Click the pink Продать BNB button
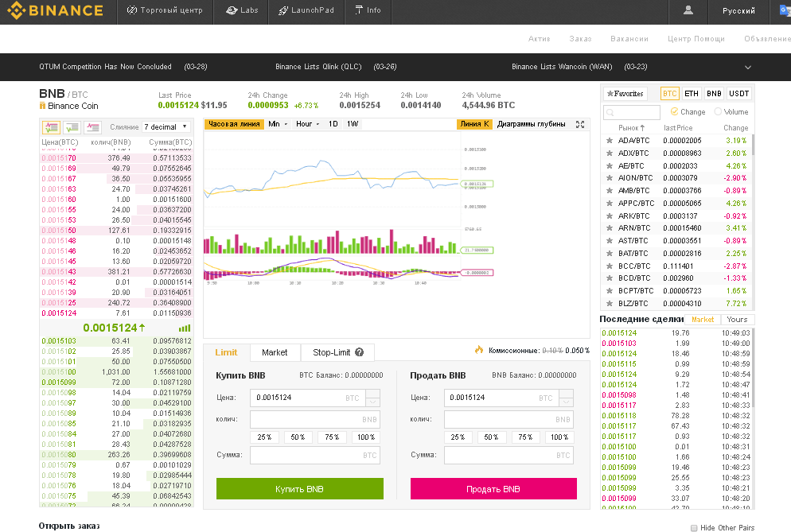791x532 pixels. 493,489
